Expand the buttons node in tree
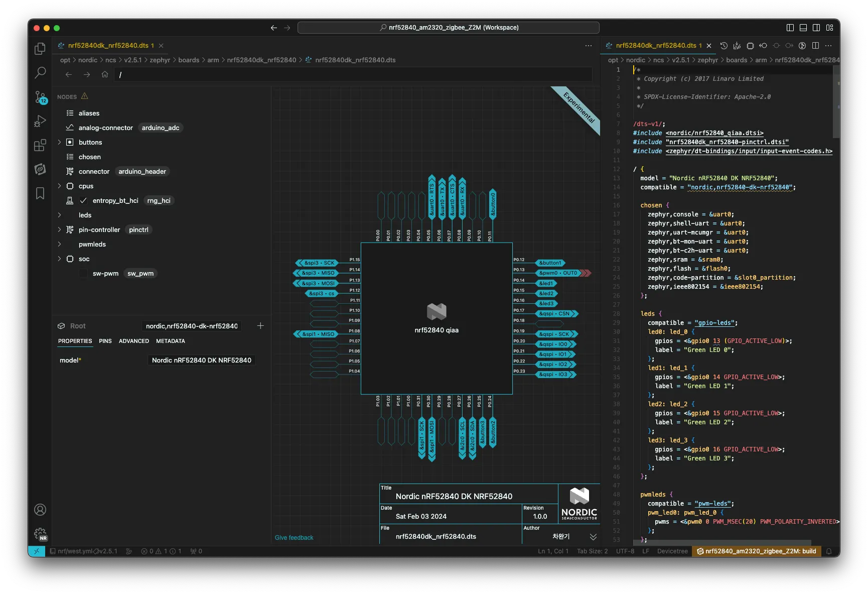The image size is (868, 594). (x=59, y=142)
